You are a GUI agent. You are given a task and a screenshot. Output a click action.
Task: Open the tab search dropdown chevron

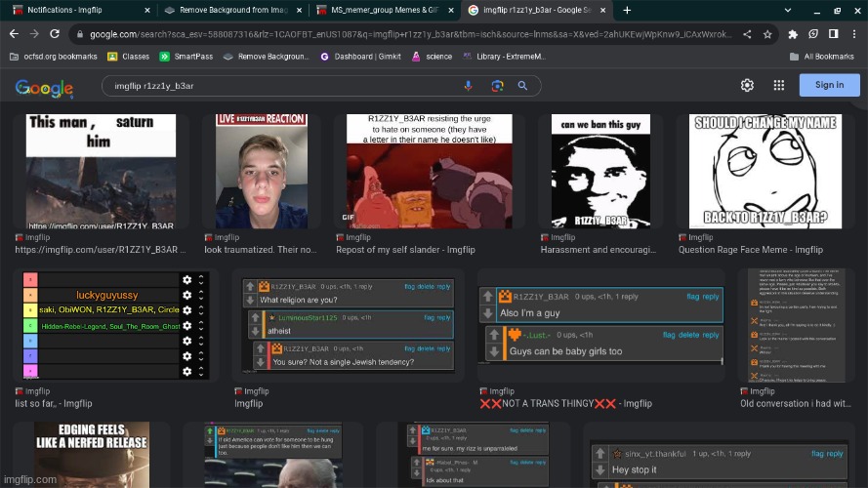pyautogui.click(x=788, y=10)
